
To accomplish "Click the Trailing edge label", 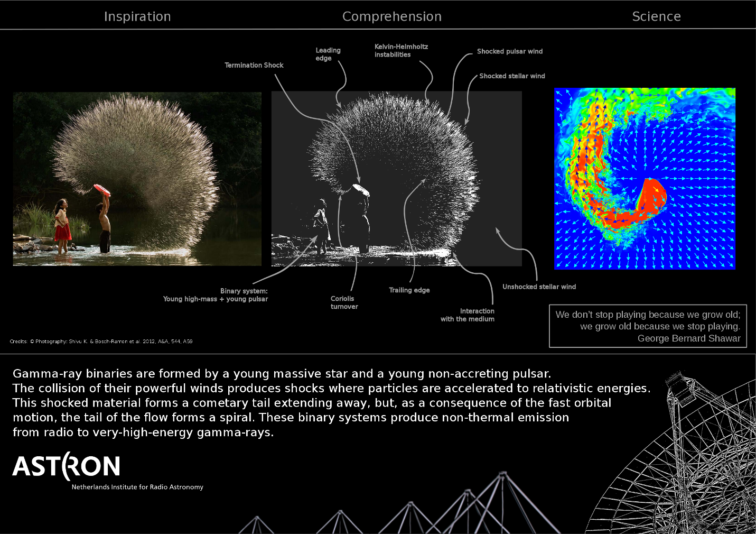I will coord(409,290).
